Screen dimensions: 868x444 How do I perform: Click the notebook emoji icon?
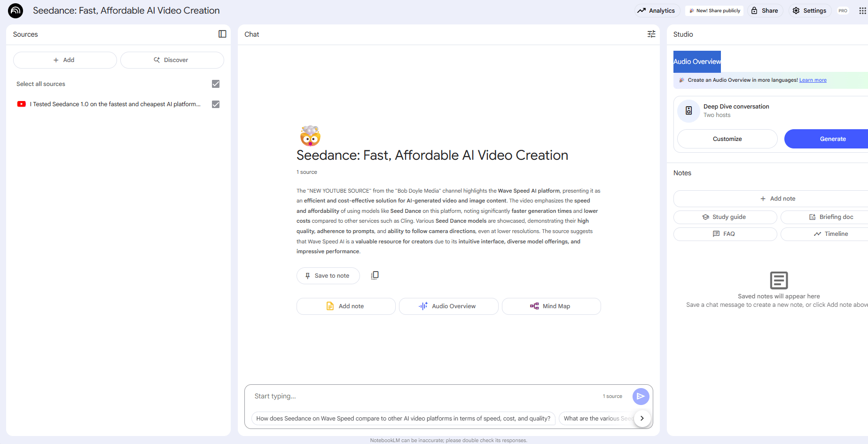[310, 136]
